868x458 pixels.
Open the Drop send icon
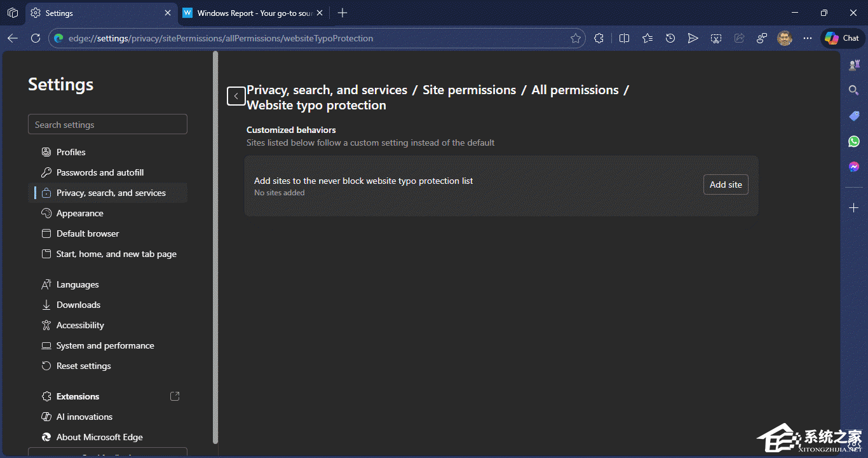(x=693, y=38)
